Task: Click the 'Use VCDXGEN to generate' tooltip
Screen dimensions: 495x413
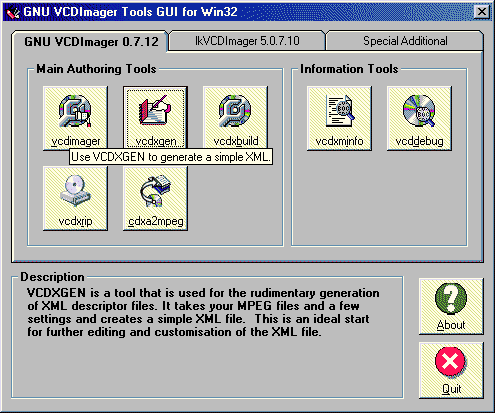Action: 171,157
